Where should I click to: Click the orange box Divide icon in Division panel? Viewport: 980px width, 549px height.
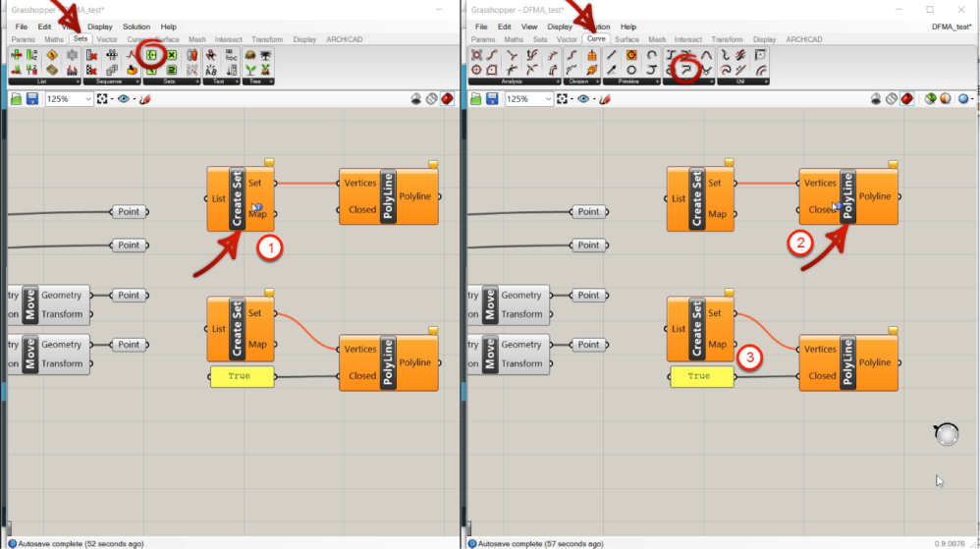tap(591, 55)
